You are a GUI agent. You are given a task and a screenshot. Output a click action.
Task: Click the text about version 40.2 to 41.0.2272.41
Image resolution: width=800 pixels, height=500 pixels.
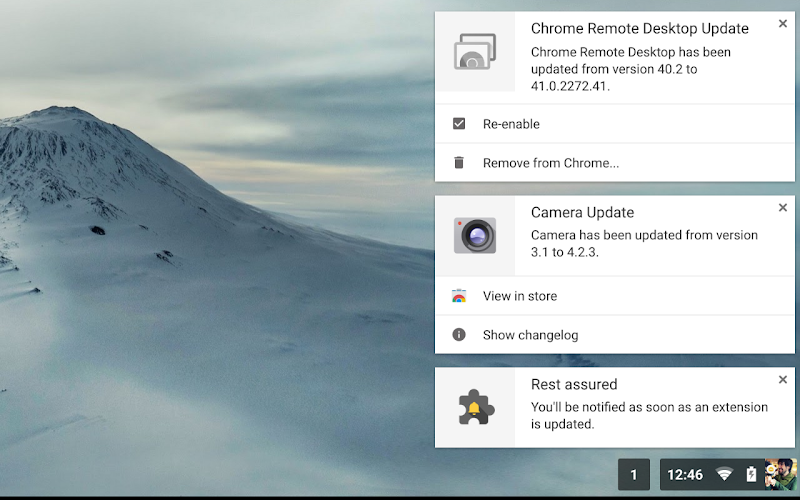click(x=631, y=69)
